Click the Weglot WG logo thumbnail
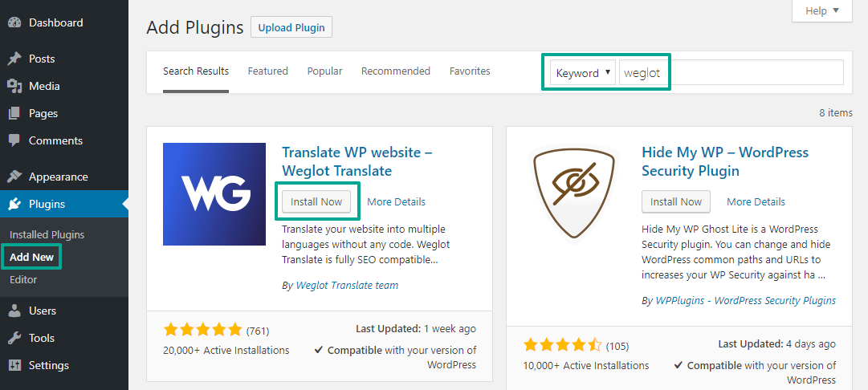 point(214,194)
